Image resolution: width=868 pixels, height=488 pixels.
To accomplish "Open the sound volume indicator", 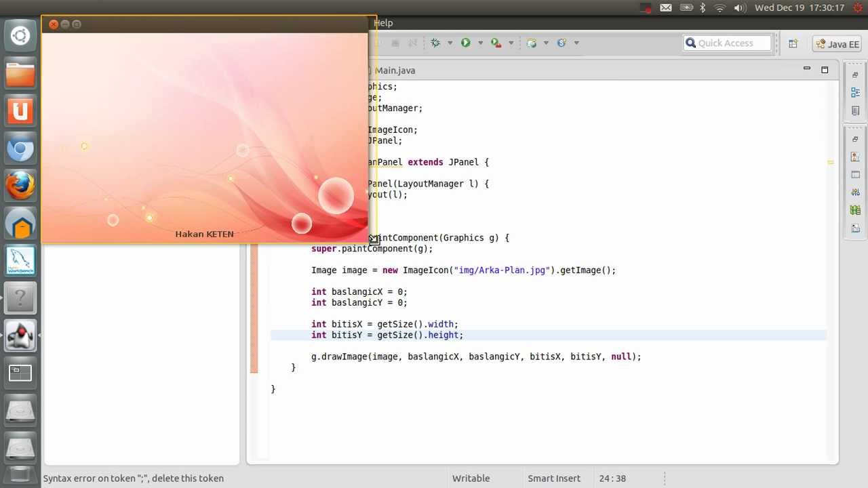I will click(740, 8).
